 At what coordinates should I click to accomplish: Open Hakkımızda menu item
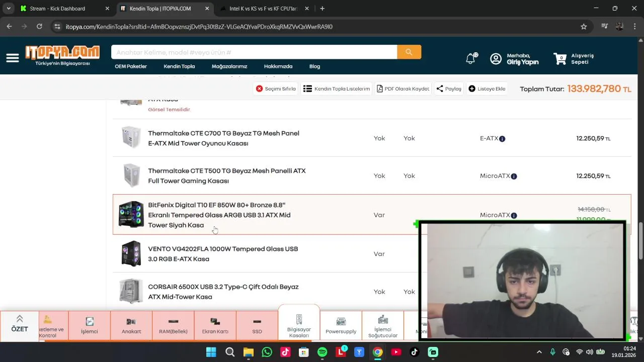click(278, 66)
